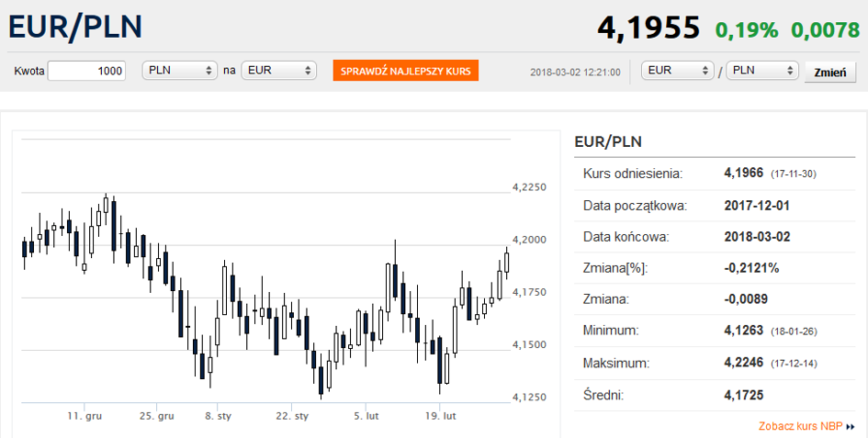Click the 4,2250 price axis label

(x=529, y=187)
